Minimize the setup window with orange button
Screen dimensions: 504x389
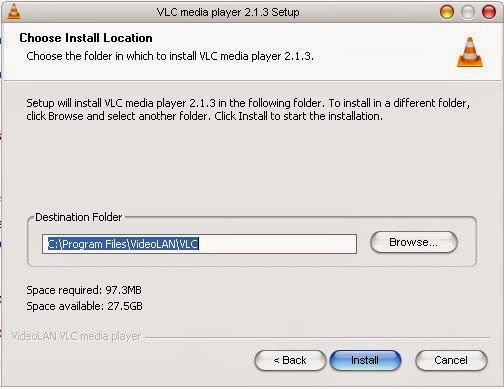pyautogui.click(x=447, y=12)
